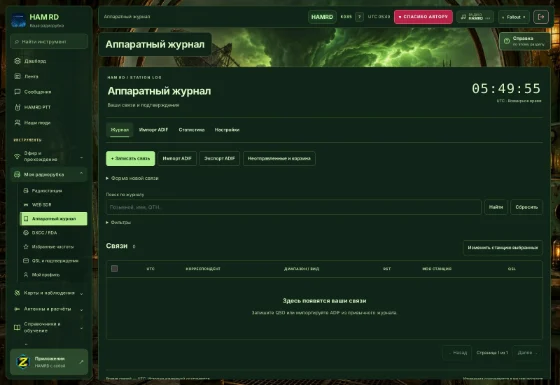Switch to the Импорт ADIF tab
The height and width of the screenshot is (385, 560).
click(x=154, y=130)
